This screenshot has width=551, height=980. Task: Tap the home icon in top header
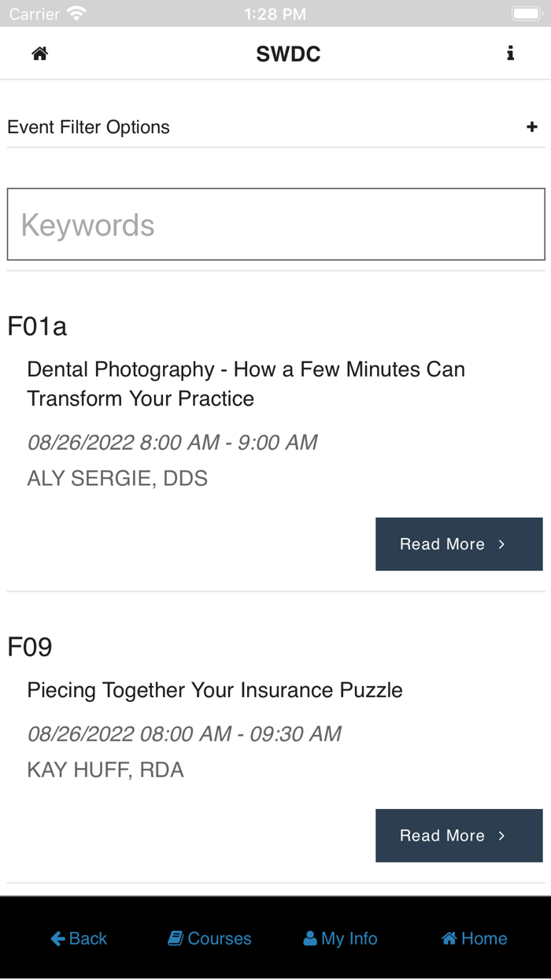[39, 54]
